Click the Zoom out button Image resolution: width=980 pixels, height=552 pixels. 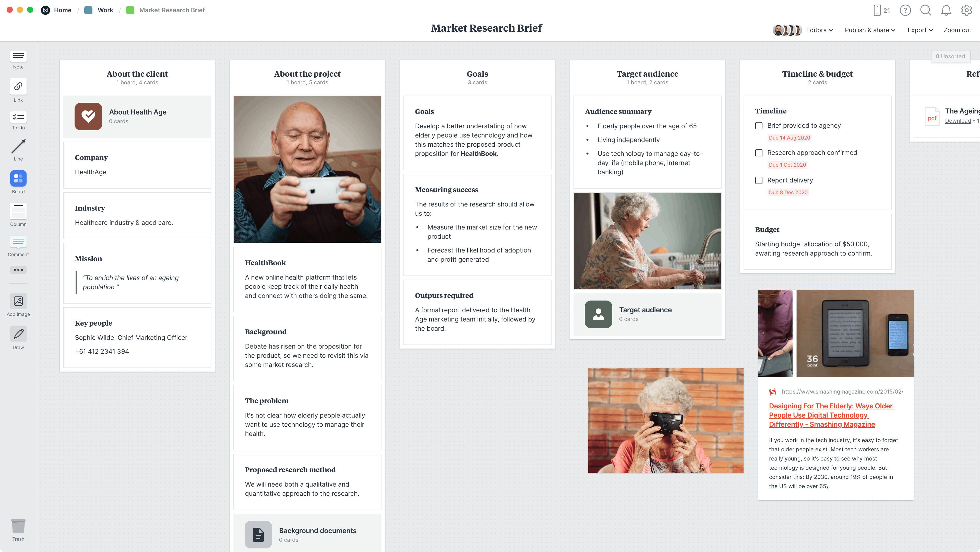(957, 30)
